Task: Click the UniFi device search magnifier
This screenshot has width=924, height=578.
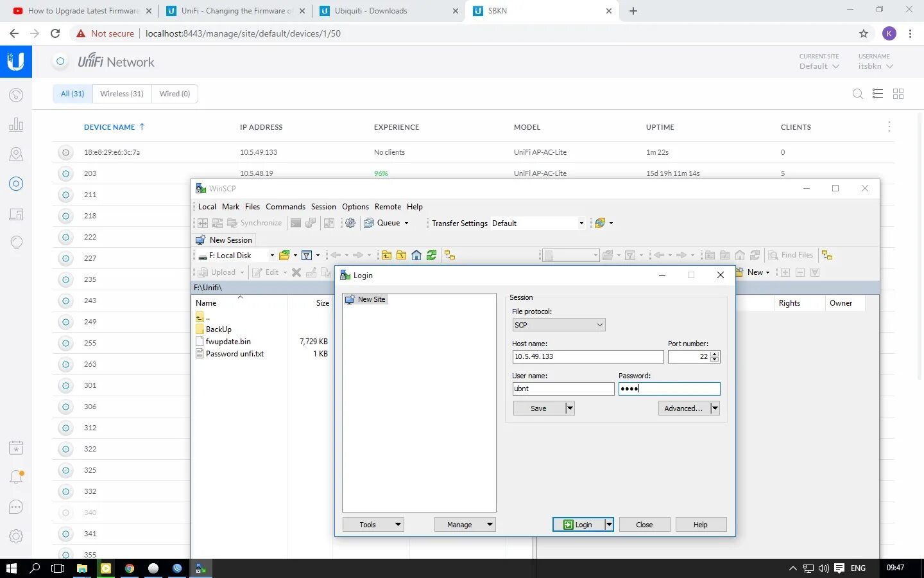Action: pos(857,94)
